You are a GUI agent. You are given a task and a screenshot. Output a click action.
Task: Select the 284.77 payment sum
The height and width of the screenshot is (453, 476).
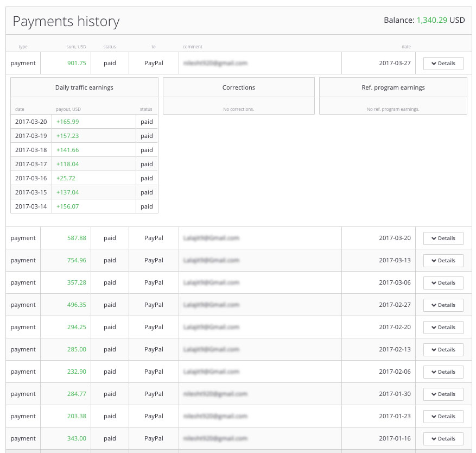click(x=77, y=394)
